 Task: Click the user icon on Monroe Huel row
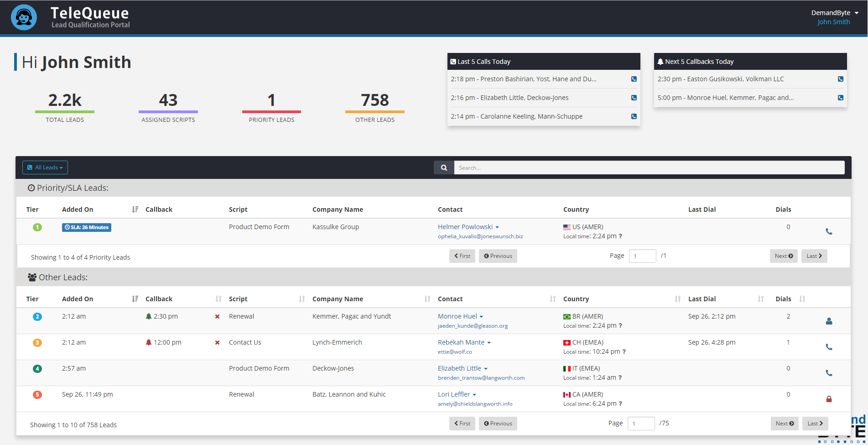(x=829, y=321)
